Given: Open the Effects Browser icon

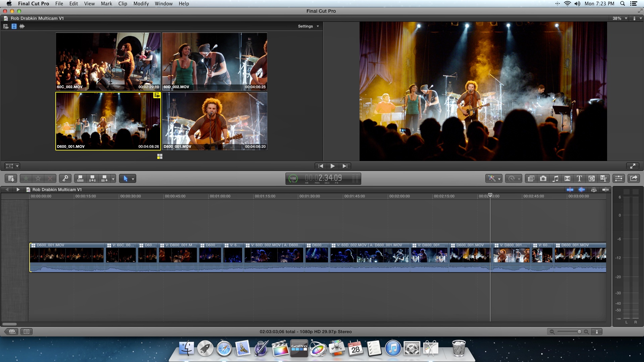Looking at the screenshot, I should 531,179.
